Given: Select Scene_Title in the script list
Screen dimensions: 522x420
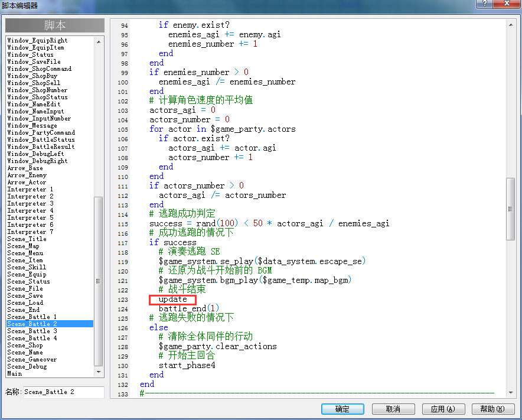Looking at the screenshot, I should pyautogui.click(x=27, y=239).
